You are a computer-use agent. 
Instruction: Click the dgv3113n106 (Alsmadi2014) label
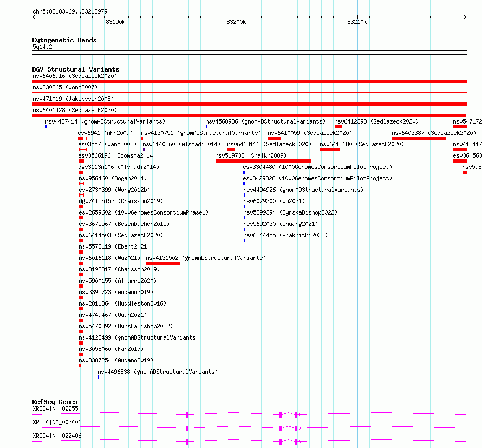(x=119, y=167)
